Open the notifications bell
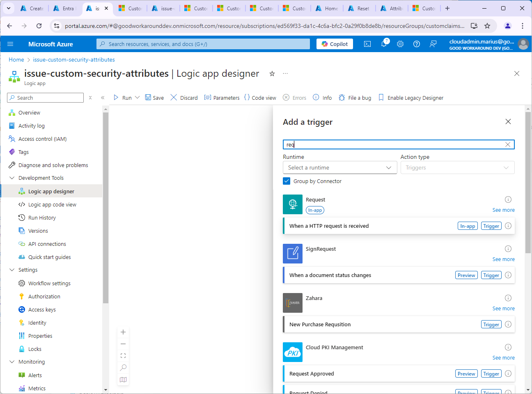This screenshot has height=394, width=532. pyautogui.click(x=384, y=44)
